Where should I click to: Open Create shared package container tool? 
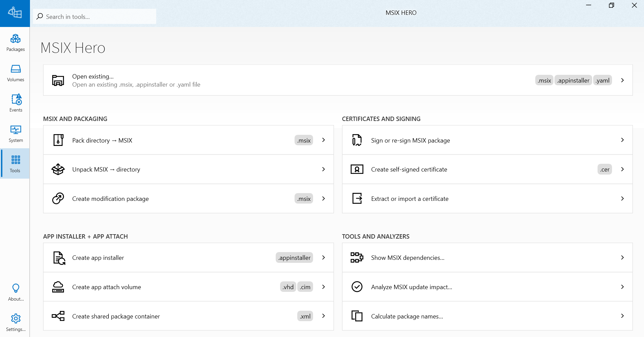click(x=189, y=316)
